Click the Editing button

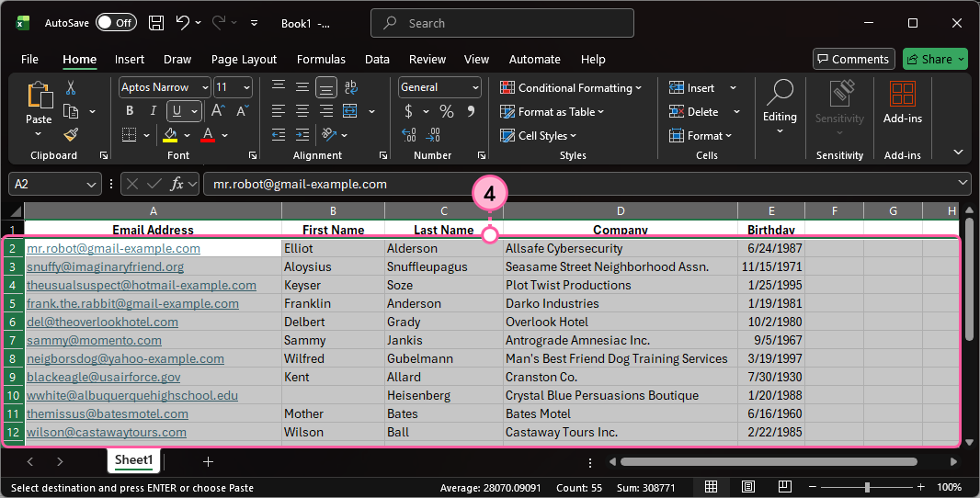pos(780,107)
